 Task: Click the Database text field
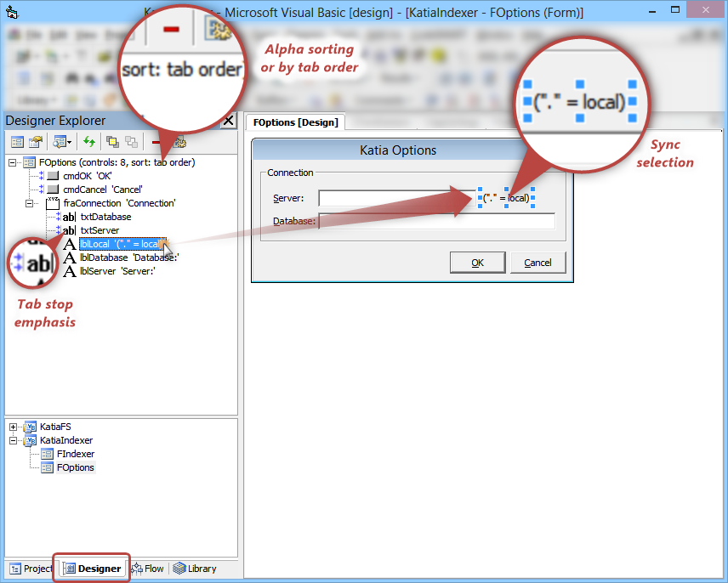(437, 221)
